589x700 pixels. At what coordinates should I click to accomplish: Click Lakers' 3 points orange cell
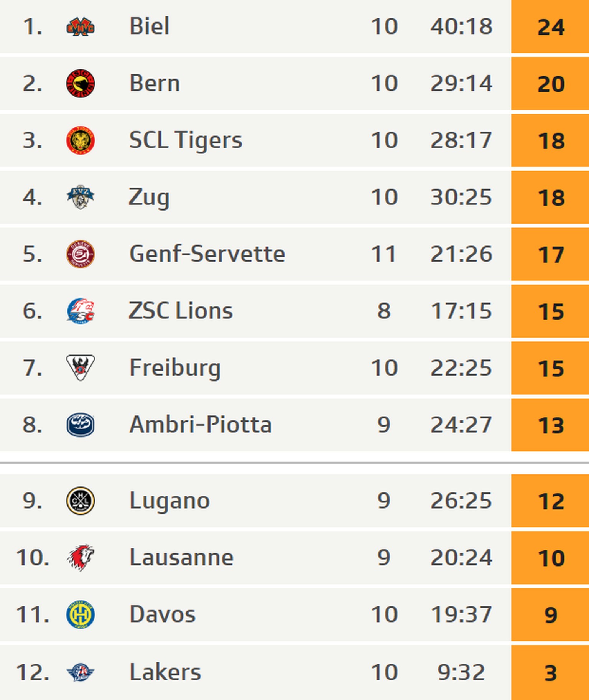[x=550, y=673]
